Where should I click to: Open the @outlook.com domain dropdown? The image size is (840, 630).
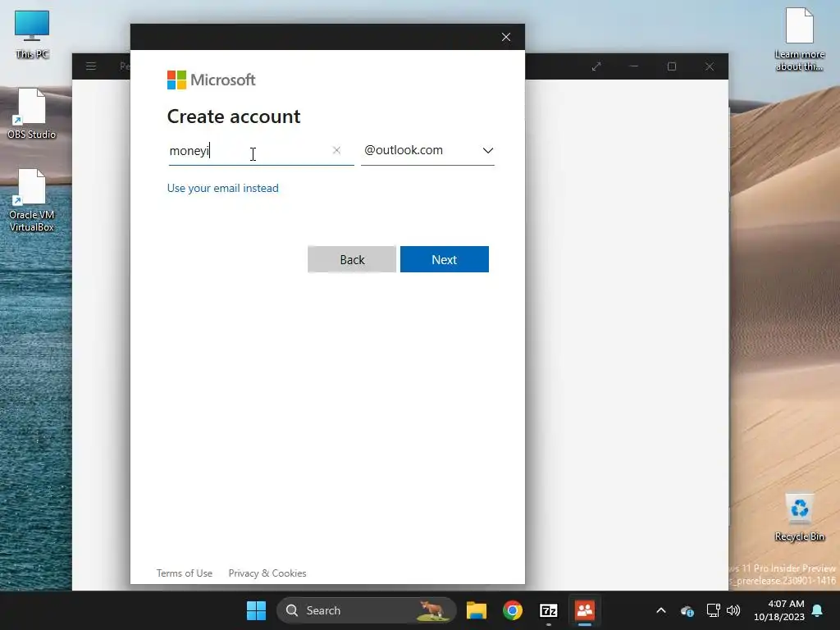(x=427, y=151)
